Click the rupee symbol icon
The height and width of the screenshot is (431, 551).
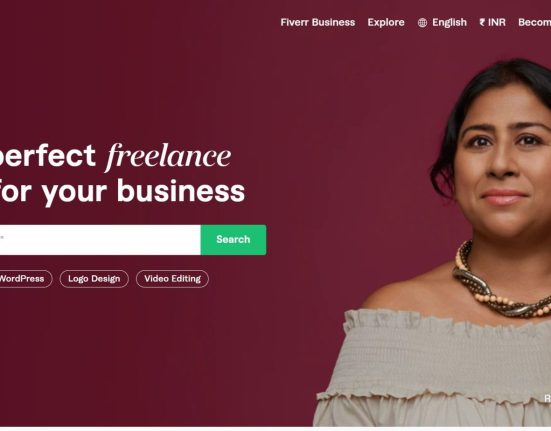tap(482, 22)
